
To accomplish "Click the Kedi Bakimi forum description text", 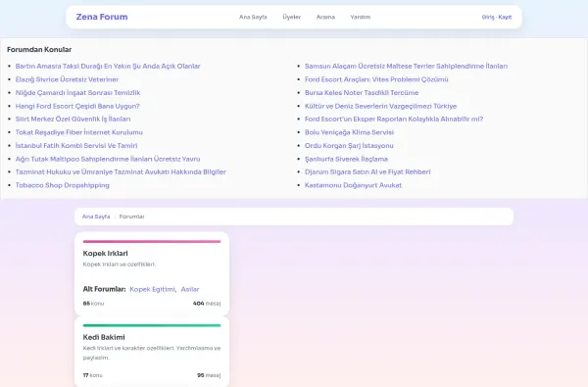I will (152, 353).
